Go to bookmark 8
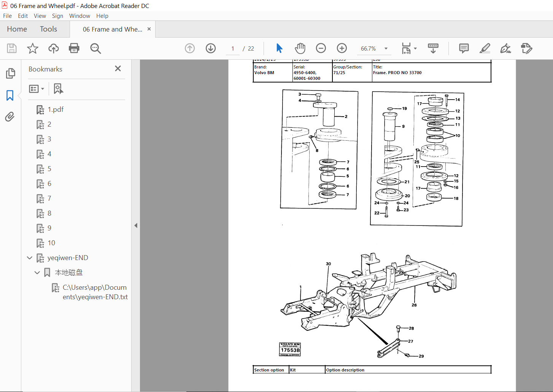Viewport: 553px width, 392px height. point(49,213)
